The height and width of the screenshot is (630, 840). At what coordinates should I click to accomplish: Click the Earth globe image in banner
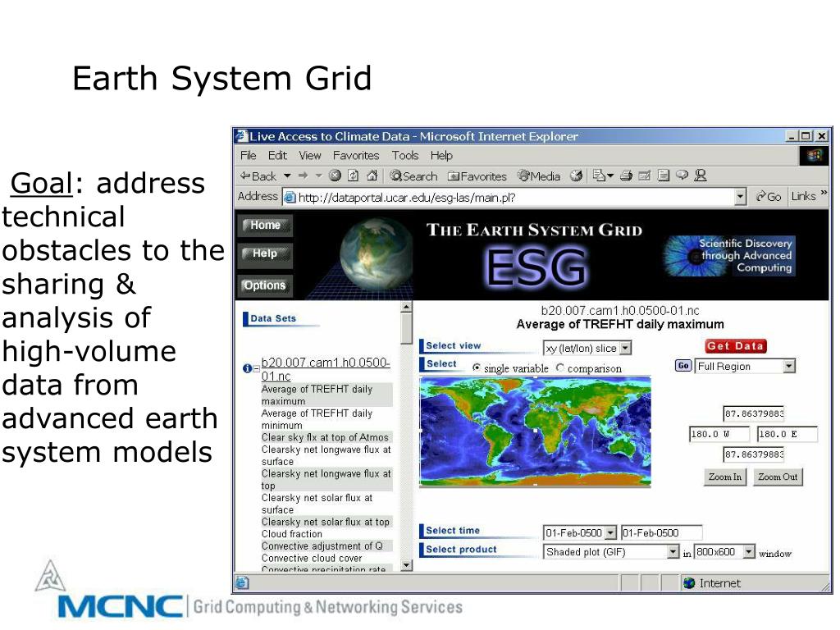(377, 253)
